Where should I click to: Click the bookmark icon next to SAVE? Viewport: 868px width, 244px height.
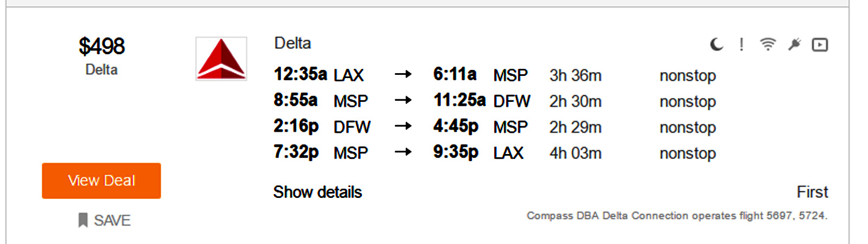[x=83, y=220]
